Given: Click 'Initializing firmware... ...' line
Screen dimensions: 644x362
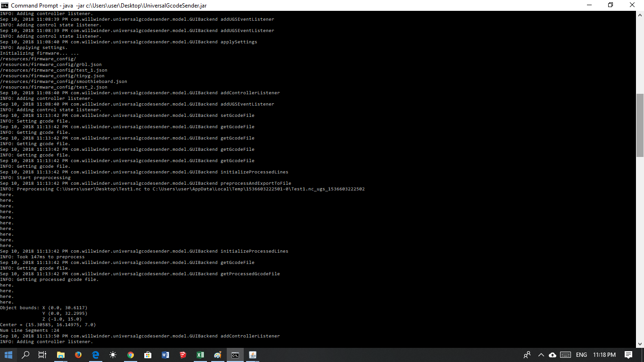Looking at the screenshot, I should pyautogui.click(x=40, y=53).
